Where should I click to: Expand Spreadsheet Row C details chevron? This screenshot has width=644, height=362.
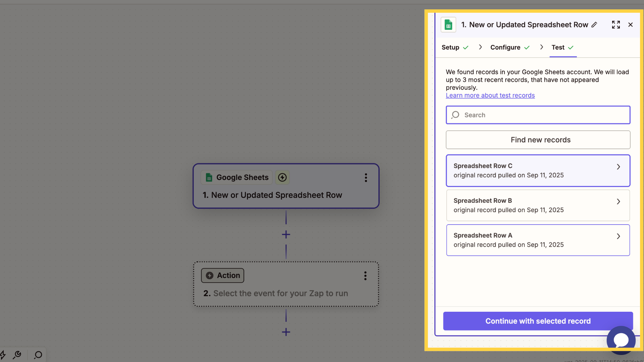(619, 167)
